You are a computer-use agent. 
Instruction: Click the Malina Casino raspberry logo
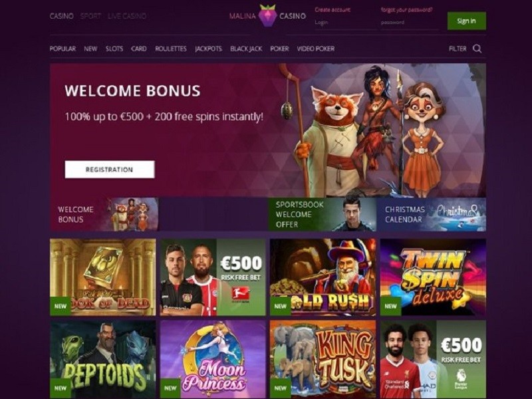pyautogui.click(x=267, y=15)
